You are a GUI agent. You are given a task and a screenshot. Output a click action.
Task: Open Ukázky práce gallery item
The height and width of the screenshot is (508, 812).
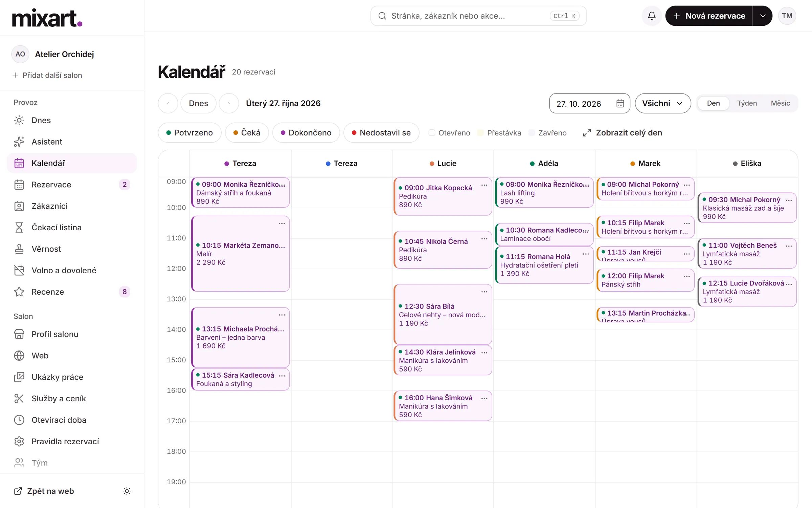click(72, 377)
